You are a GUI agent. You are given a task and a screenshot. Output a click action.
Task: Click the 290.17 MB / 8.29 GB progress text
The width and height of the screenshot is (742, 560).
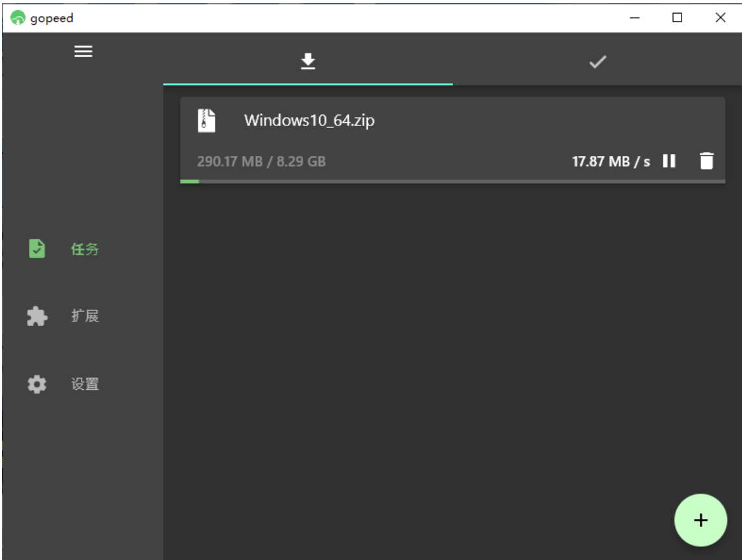coord(261,161)
